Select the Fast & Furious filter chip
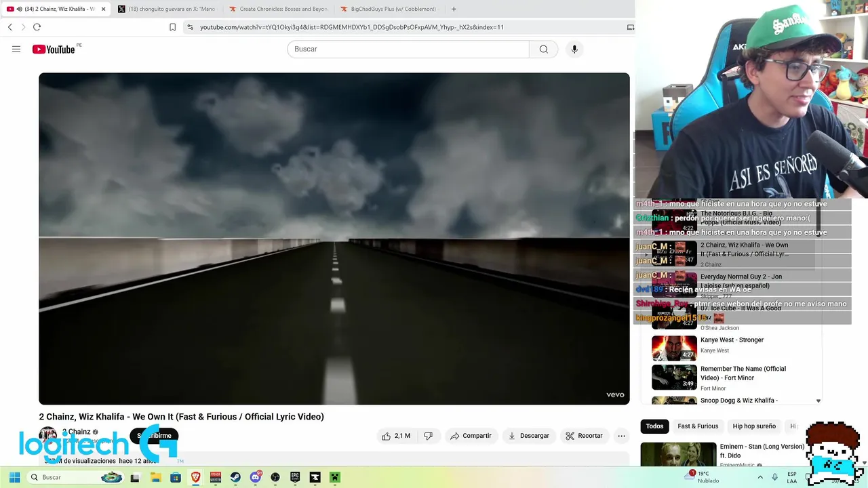Viewport: 868px width, 488px height. tap(698, 426)
